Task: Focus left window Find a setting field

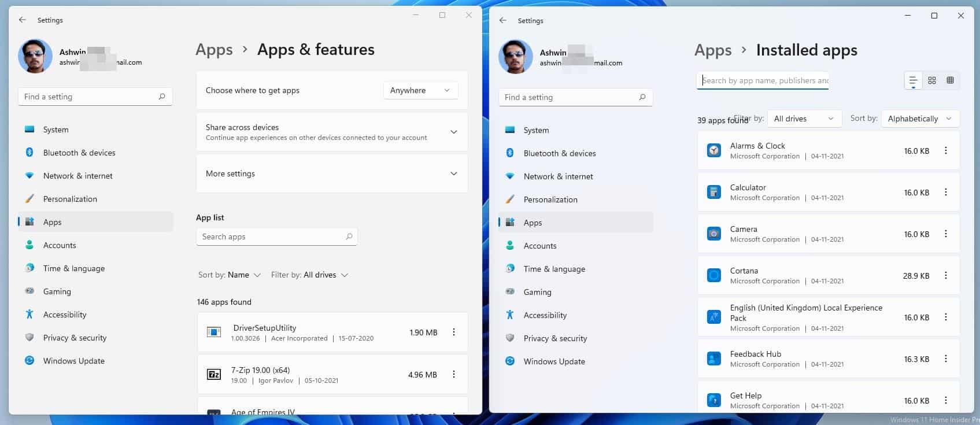Action: pos(95,97)
